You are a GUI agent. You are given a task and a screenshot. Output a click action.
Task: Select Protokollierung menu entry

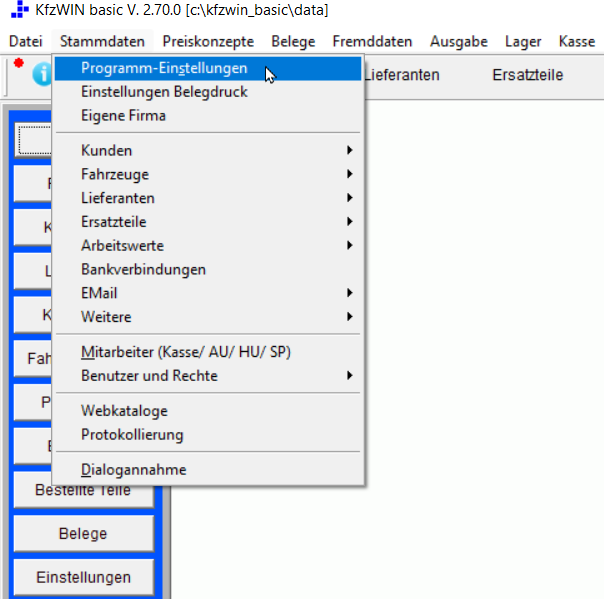(x=208, y=435)
